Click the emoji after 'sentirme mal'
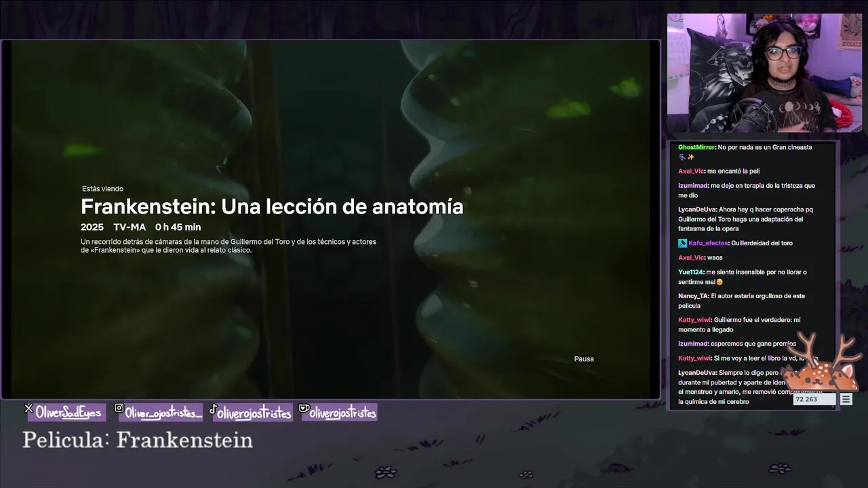This screenshot has height=488, width=868. pos(719,282)
